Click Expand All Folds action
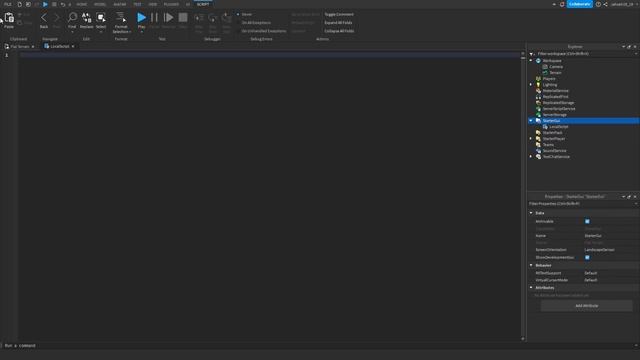 [x=338, y=22]
